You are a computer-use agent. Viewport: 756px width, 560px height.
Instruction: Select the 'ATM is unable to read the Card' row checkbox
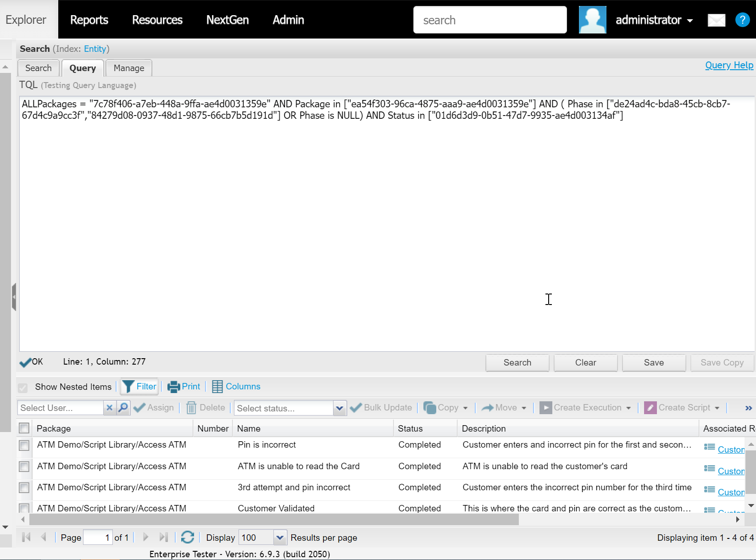click(x=24, y=466)
